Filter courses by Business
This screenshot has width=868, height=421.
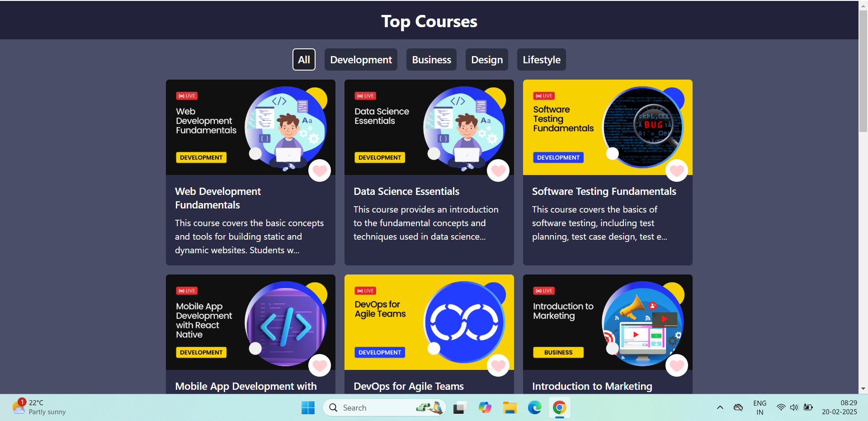pyautogui.click(x=431, y=60)
